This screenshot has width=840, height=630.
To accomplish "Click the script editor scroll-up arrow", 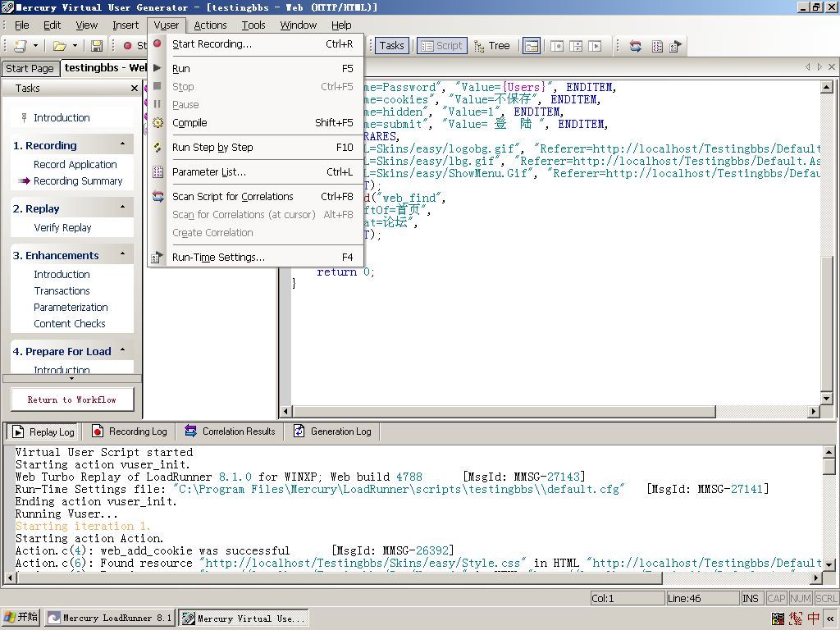I will pyautogui.click(x=827, y=87).
